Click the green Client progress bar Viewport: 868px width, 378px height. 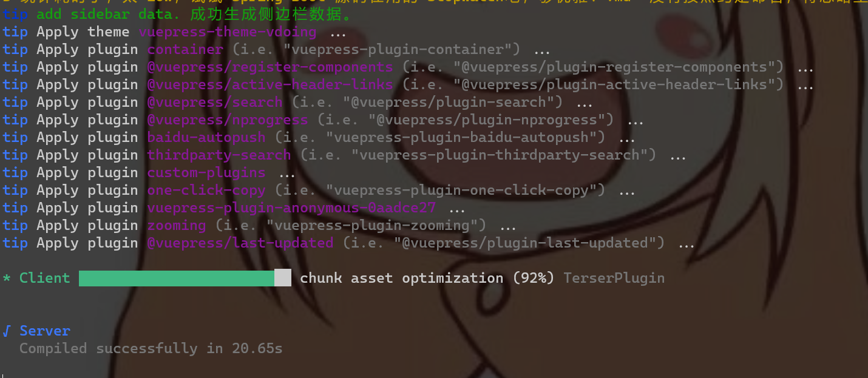coord(177,278)
